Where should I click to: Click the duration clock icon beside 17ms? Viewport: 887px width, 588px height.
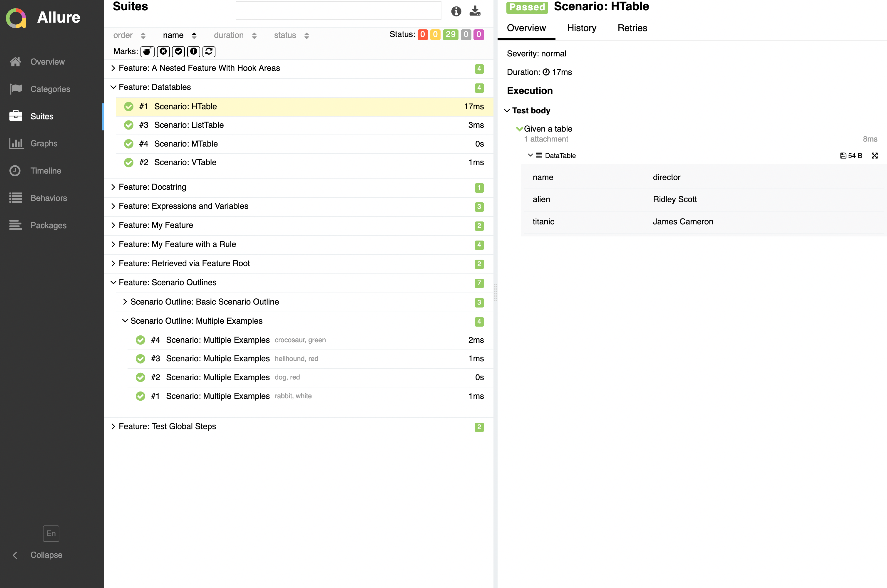[x=546, y=72]
